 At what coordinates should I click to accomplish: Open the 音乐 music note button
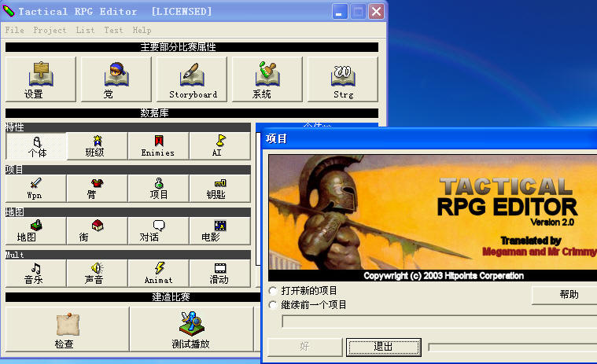[x=36, y=274]
